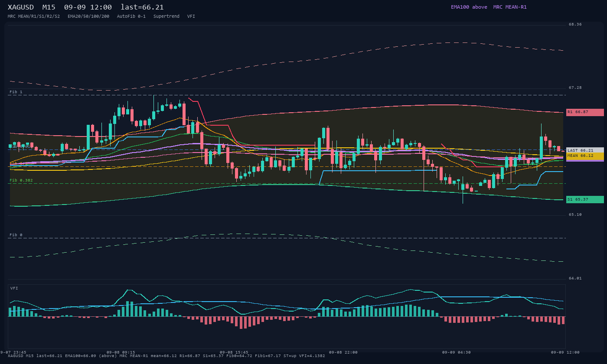Click the 'VFI' label inside the lower panel

click(14, 289)
